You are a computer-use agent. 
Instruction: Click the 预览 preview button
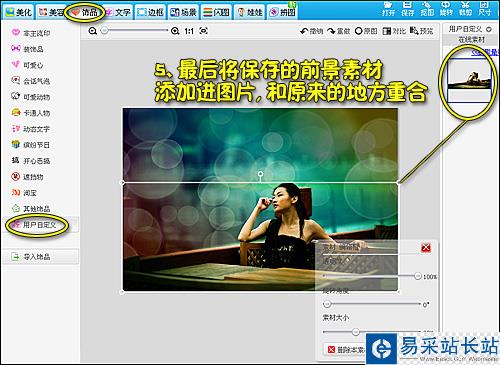421,31
